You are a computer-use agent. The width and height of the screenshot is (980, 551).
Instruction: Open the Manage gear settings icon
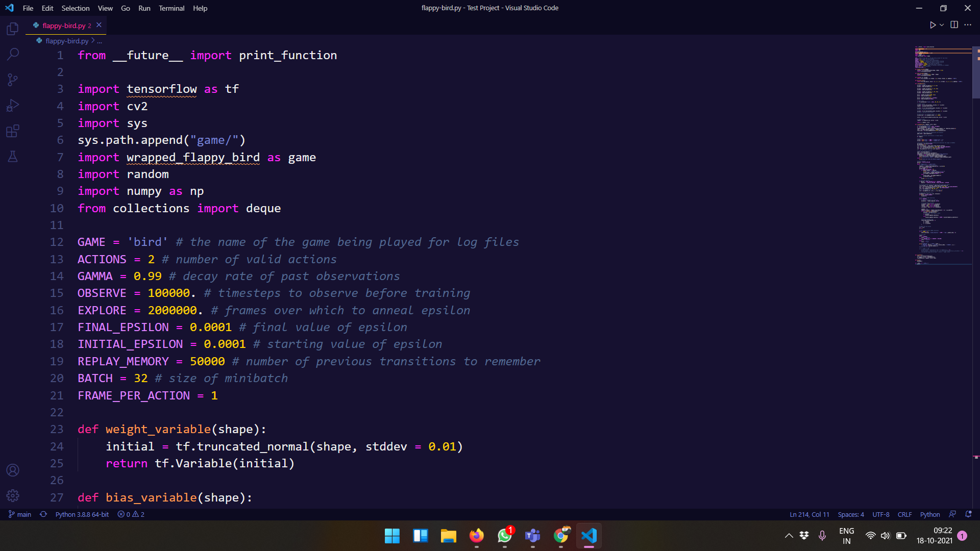point(13,495)
